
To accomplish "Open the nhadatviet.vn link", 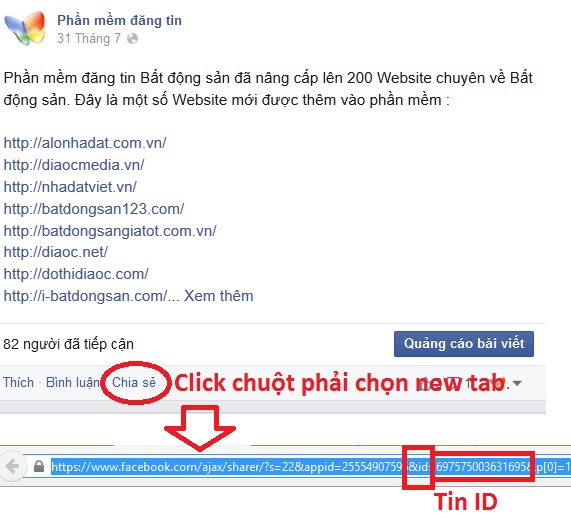I will click(x=70, y=187).
